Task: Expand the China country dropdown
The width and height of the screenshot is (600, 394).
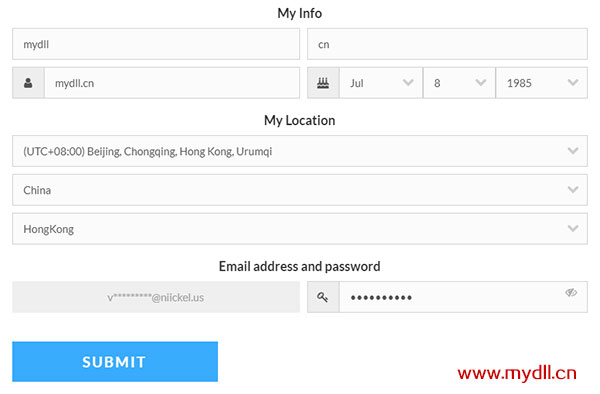Action: pos(300,190)
